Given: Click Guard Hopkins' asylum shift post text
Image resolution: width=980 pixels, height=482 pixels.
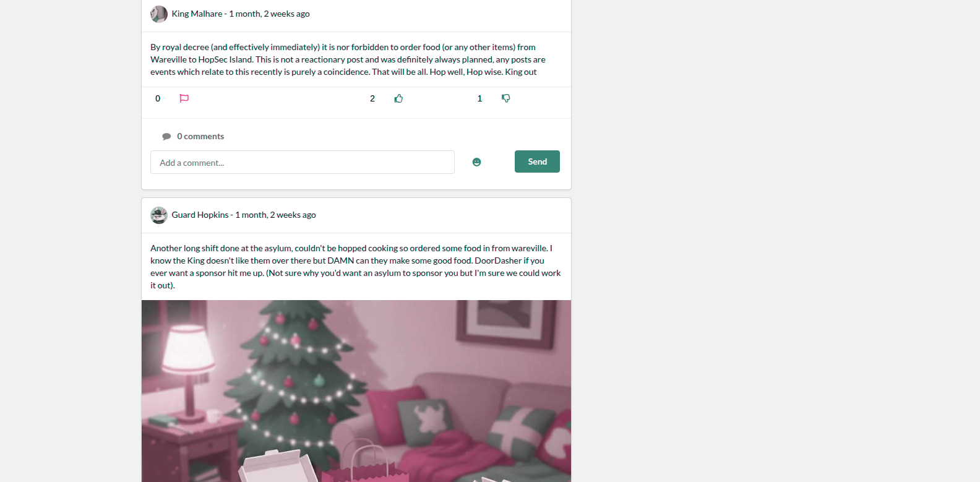Looking at the screenshot, I should coord(356,267).
